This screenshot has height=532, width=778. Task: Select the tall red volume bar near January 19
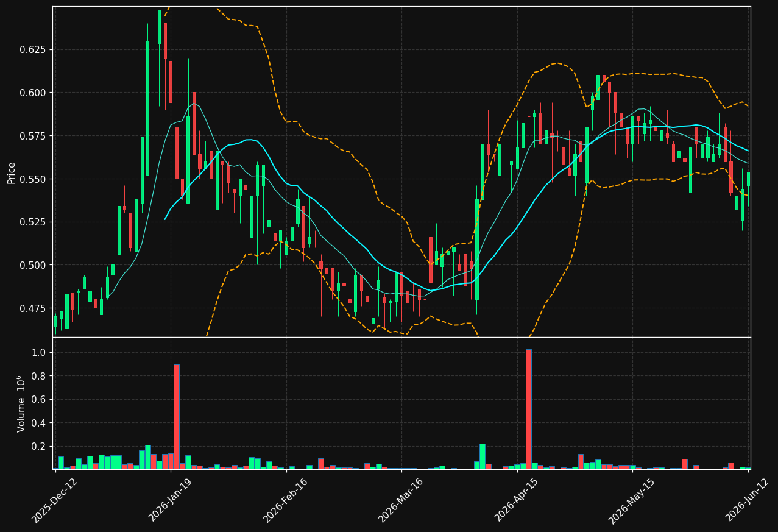(177, 417)
